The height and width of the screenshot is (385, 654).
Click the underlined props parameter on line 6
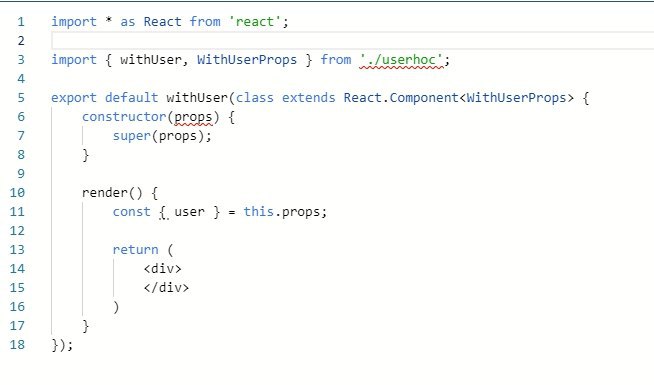point(193,118)
